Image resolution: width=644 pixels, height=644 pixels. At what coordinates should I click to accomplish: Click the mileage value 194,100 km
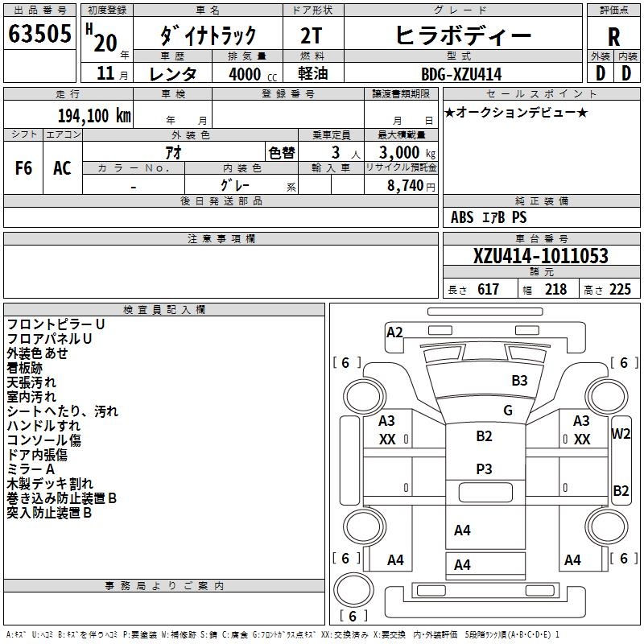click(94, 116)
